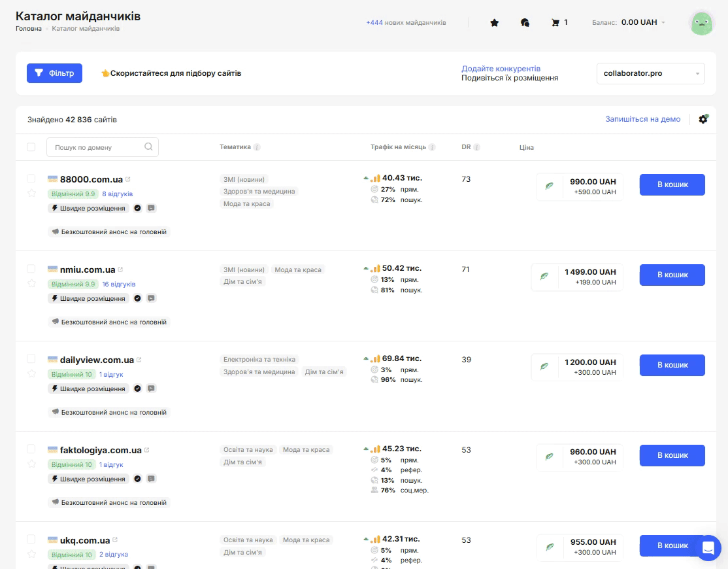Open the support chat widget
Screen dimensions: 728x569
(708, 547)
